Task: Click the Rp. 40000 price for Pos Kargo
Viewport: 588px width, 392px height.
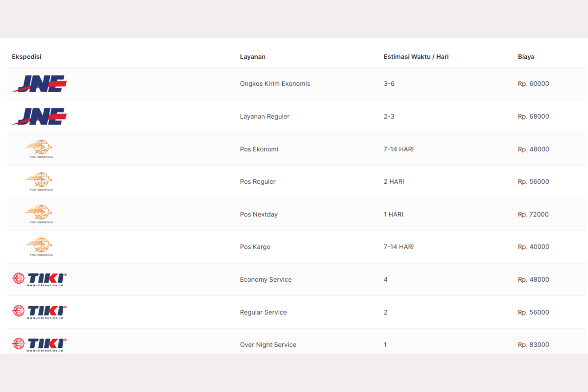Action: [x=533, y=247]
